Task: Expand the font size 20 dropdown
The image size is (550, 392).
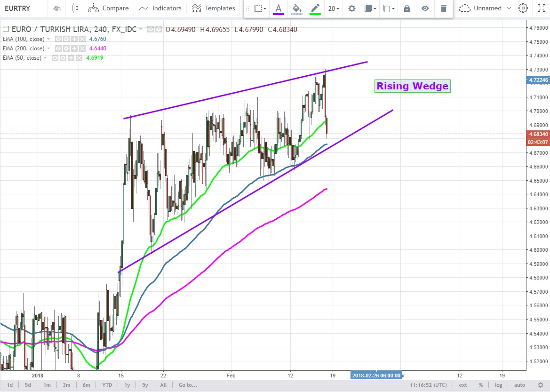Action: pyautogui.click(x=334, y=8)
